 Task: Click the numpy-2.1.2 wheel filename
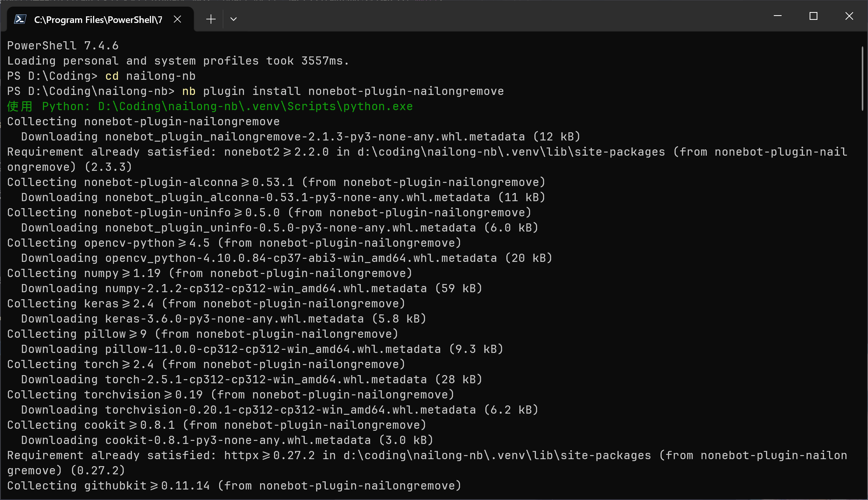(x=265, y=288)
